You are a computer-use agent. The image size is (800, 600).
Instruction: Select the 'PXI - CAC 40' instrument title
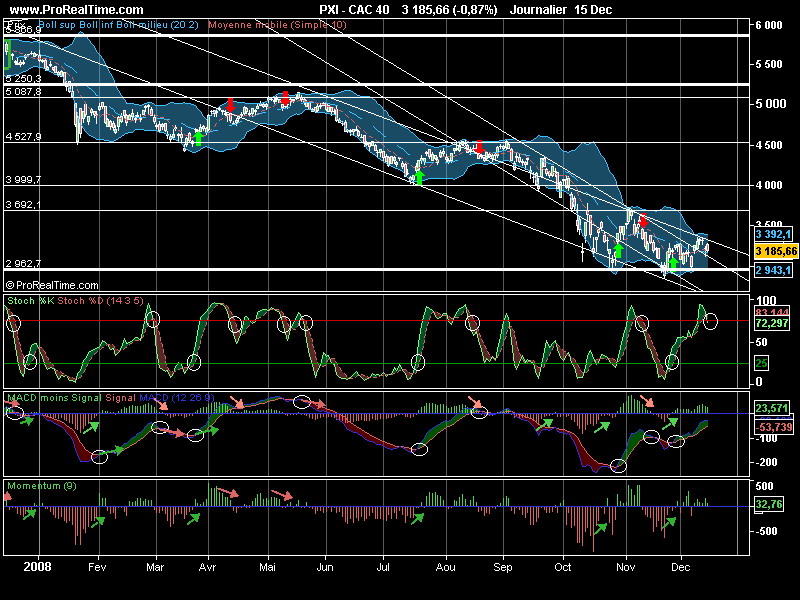(x=354, y=10)
